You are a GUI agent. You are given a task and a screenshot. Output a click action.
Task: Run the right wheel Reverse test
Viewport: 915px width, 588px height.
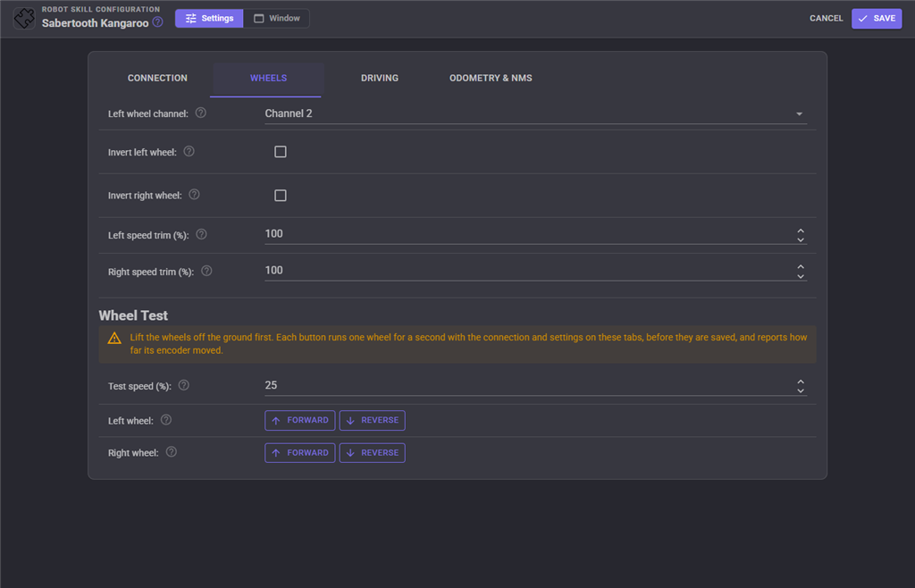tap(373, 453)
